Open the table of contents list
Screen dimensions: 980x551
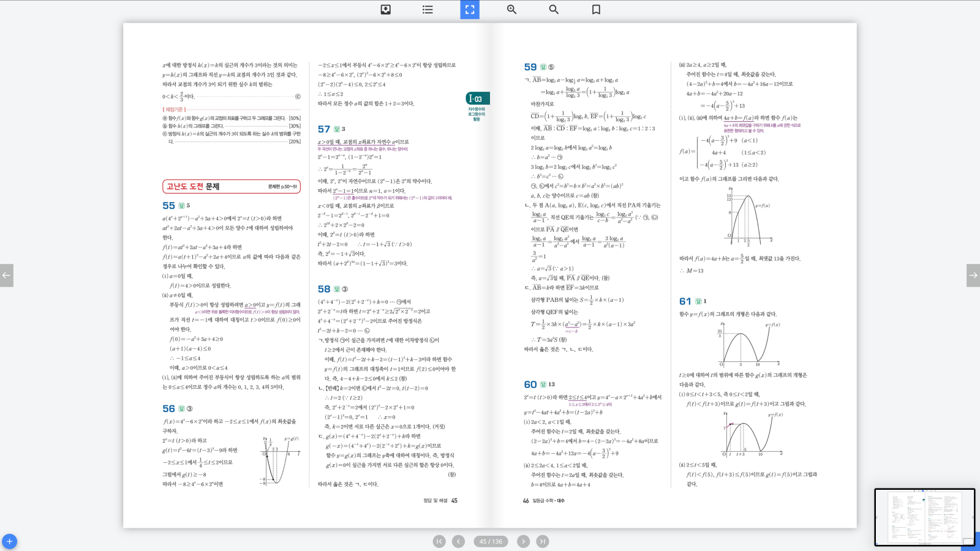pyautogui.click(x=428, y=9)
